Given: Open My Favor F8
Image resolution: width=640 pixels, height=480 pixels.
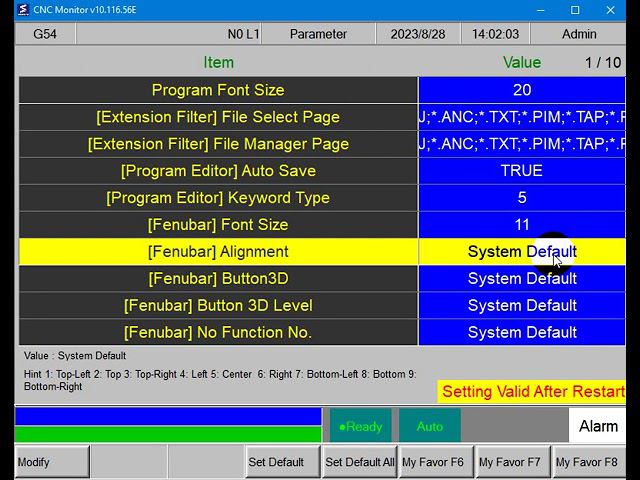Looking at the screenshot, I should (x=589, y=462).
